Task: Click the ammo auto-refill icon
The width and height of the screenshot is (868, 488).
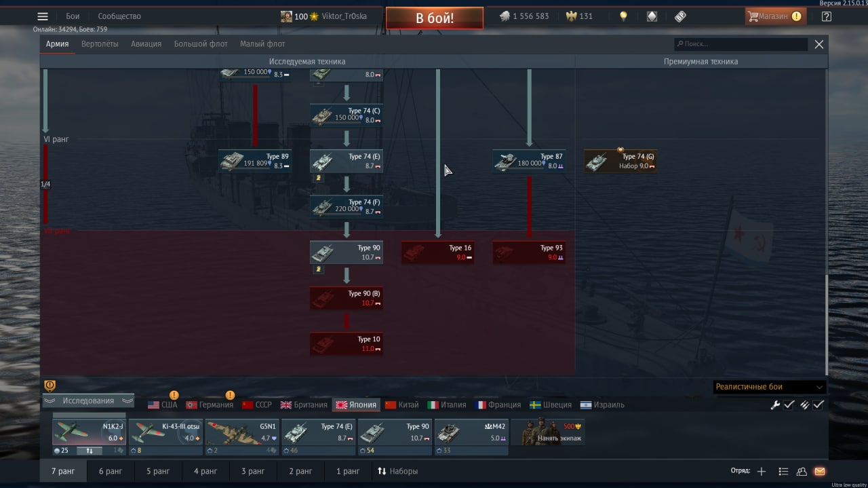Action: tap(804, 405)
